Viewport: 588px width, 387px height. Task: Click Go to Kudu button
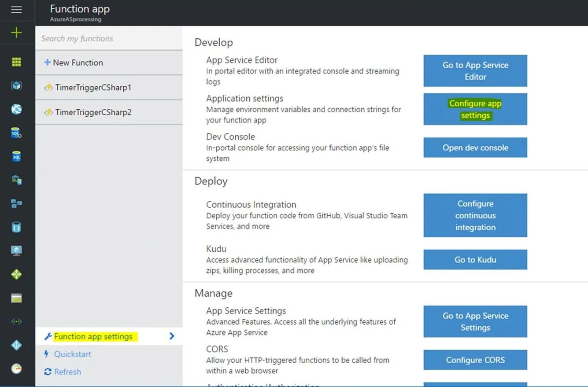click(475, 260)
